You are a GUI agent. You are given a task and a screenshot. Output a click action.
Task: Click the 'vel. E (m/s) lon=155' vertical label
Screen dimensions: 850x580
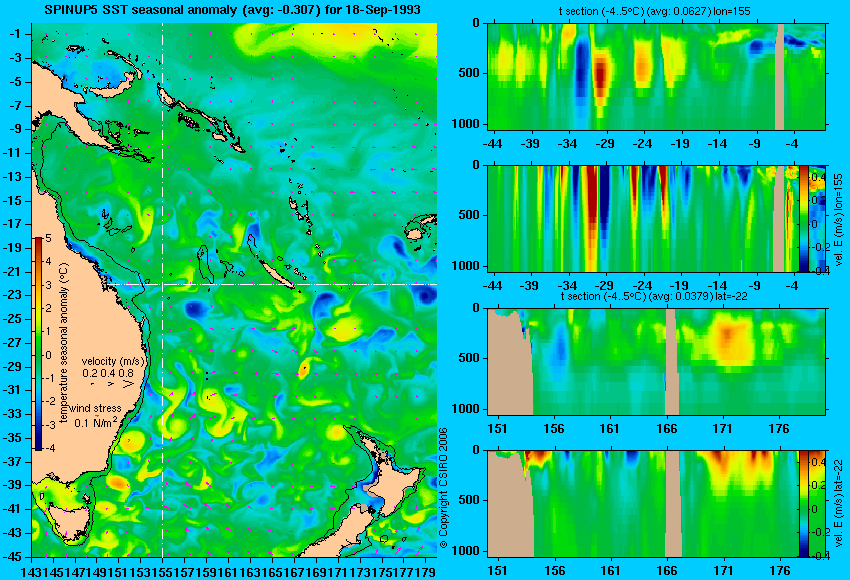pos(838,220)
